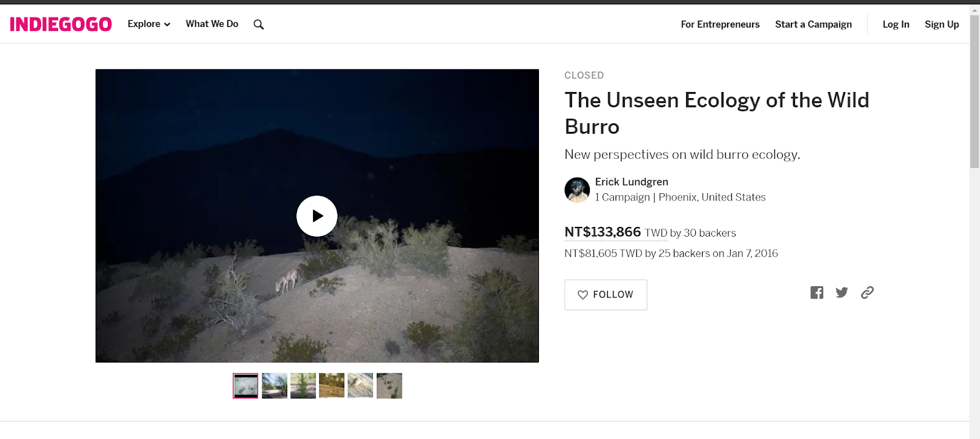Select the third gallery thumbnail
Viewport: 980px width, 439px height.
(x=303, y=386)
